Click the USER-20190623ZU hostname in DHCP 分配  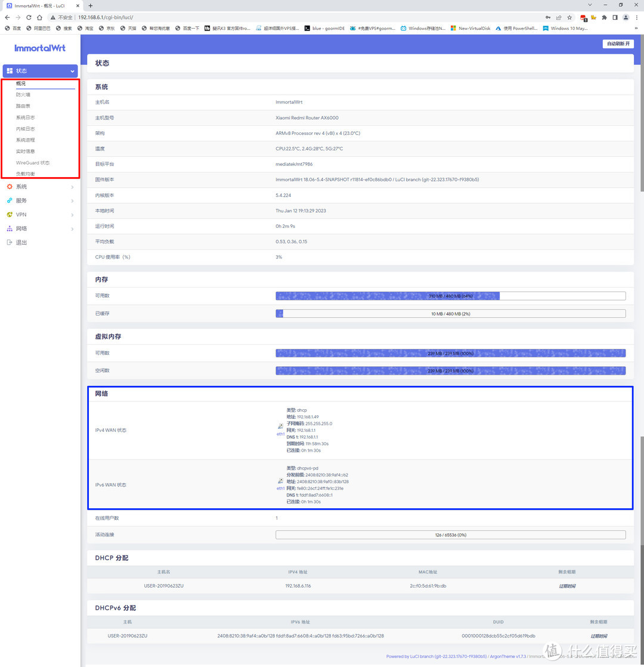[163, 586]
